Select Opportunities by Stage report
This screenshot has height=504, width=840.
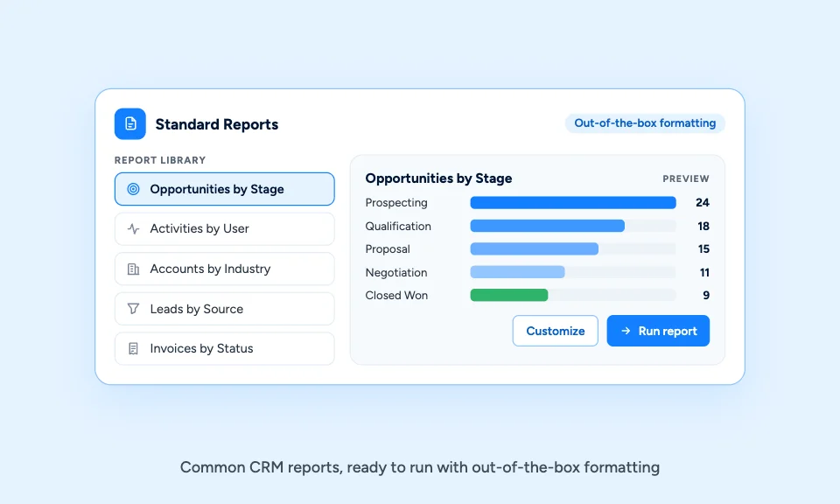pyautogui.click(x=225, y=189)
